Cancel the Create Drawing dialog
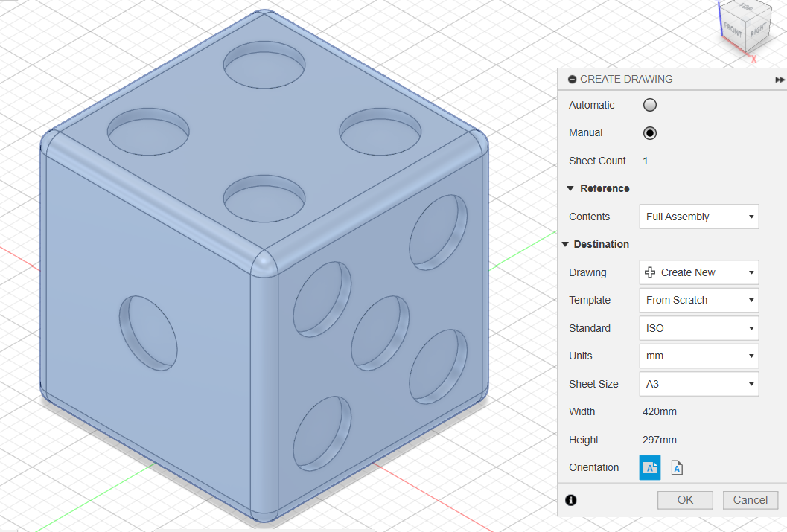The height and width of the screenshot is (532, 787). 751,500
